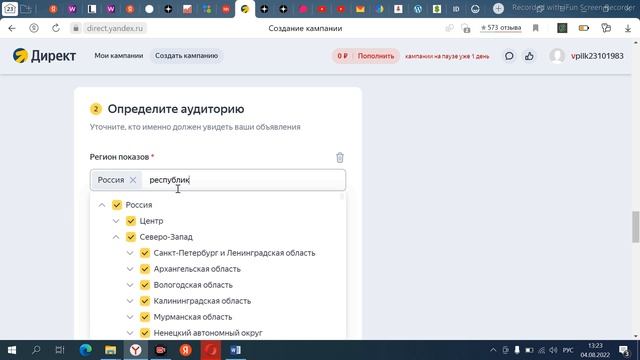Click the username vpilk23101983

pos(597,56)
